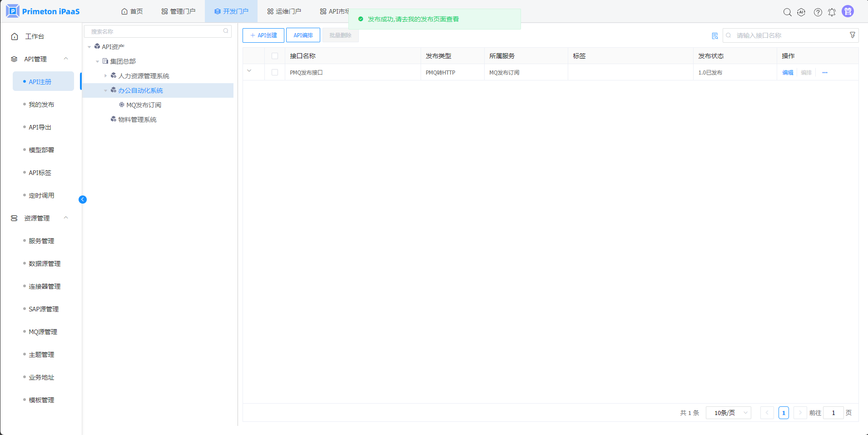Open the AI assistant icon in header
This screenshot has height=435, width=868.
802,12
